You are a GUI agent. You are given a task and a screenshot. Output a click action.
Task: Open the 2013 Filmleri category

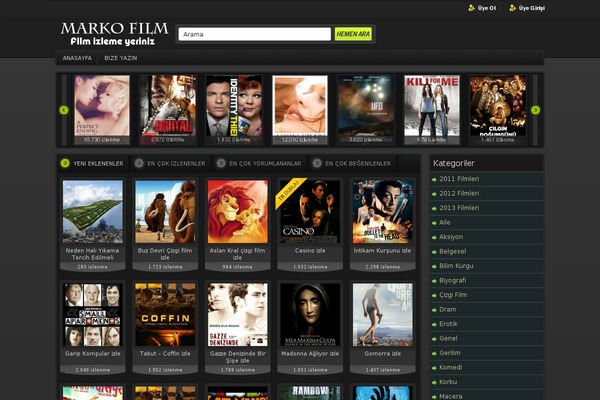tap(459, 208)
